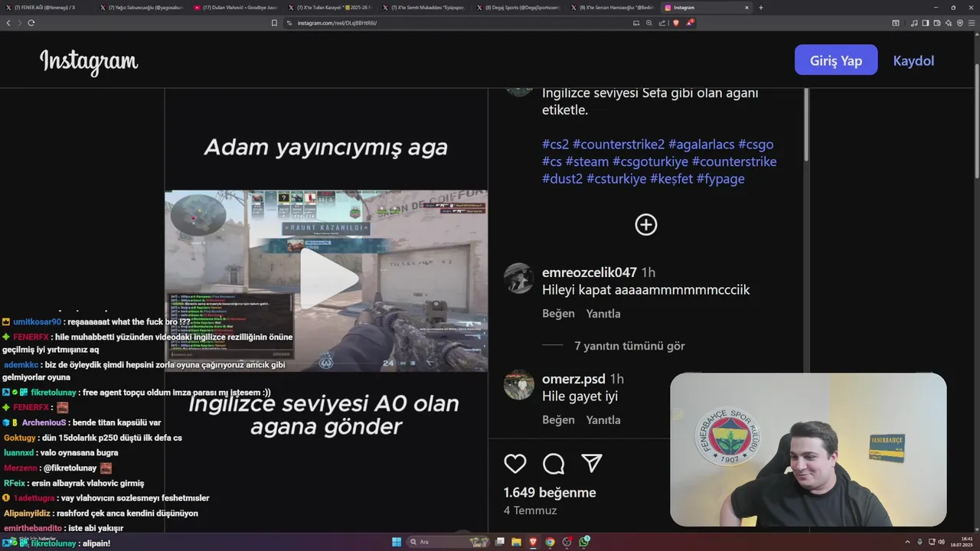Open the Kaydol sign-up link
Image resolution: width=980 pixels, height=551 pixels.
point(913,60)
